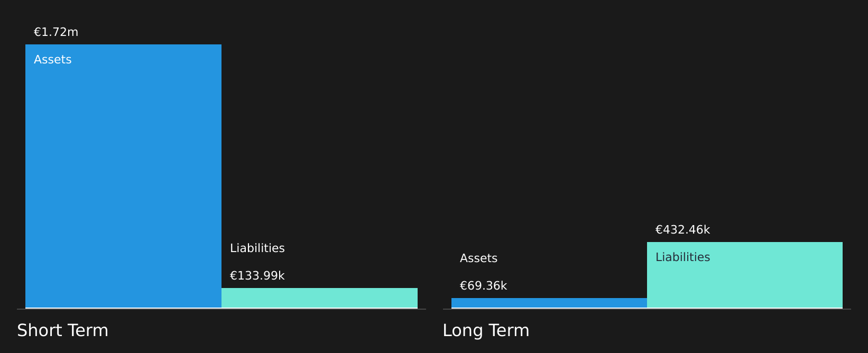868x353 pixels.
Task: Click the €1.72m value label
Action: point(56,32)
